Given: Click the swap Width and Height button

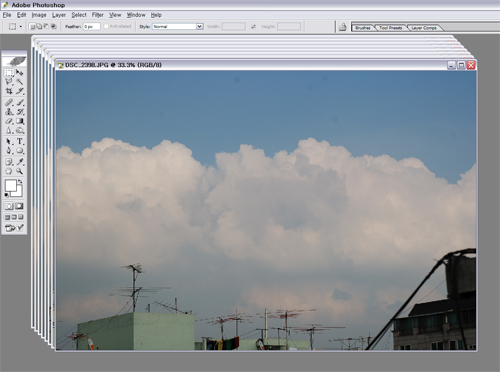Looking at the screenshot, I should click(x=253, y=26).
